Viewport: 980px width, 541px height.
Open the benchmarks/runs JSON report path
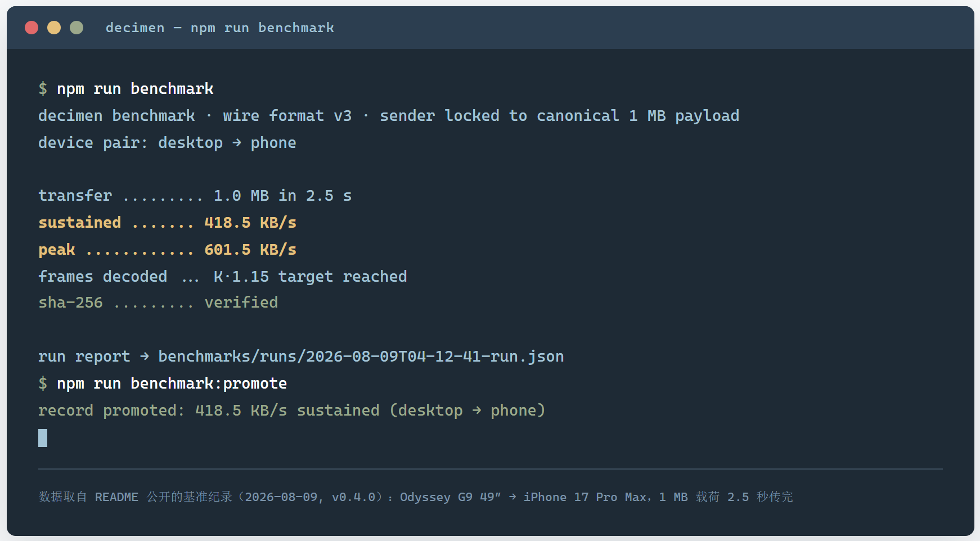(x=361, y=357)
